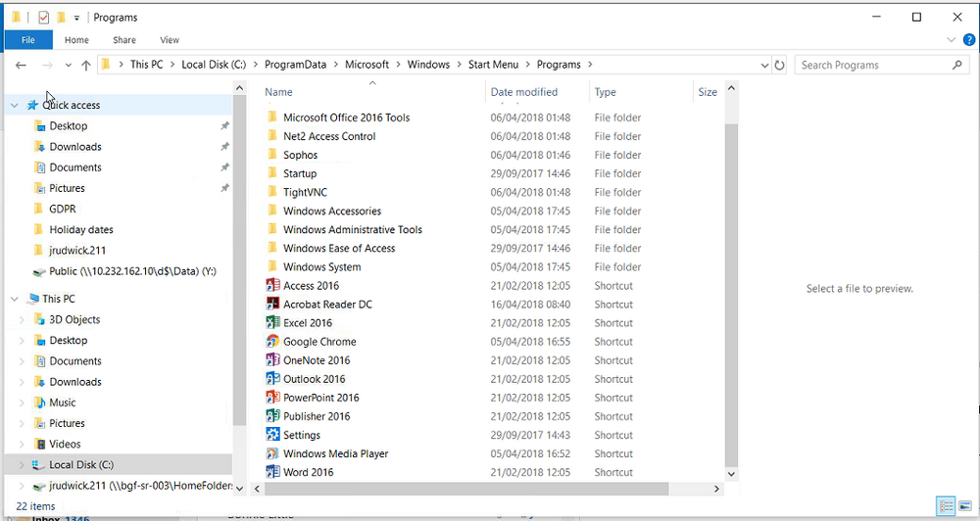The height and width of the screenshot is (521, 980).
Task: Select the Google Chrome shortcut icon
Action: pyautogui.click(x=272, y=342)
